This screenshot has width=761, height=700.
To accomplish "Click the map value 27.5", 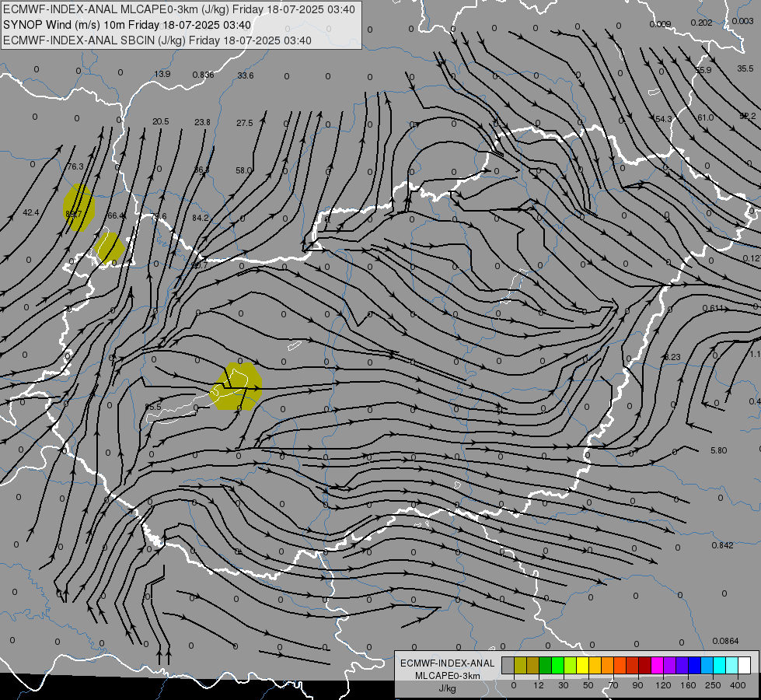I will (x=245, y=123).
